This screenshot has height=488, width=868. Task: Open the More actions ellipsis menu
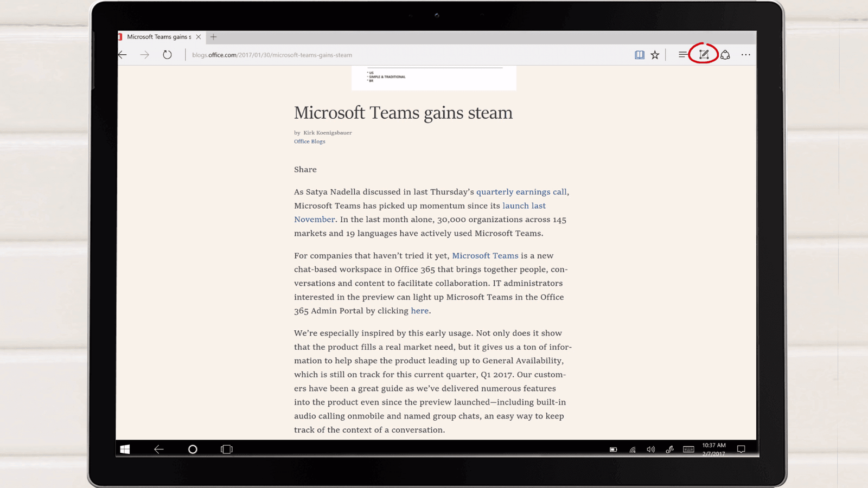[746, 55]
